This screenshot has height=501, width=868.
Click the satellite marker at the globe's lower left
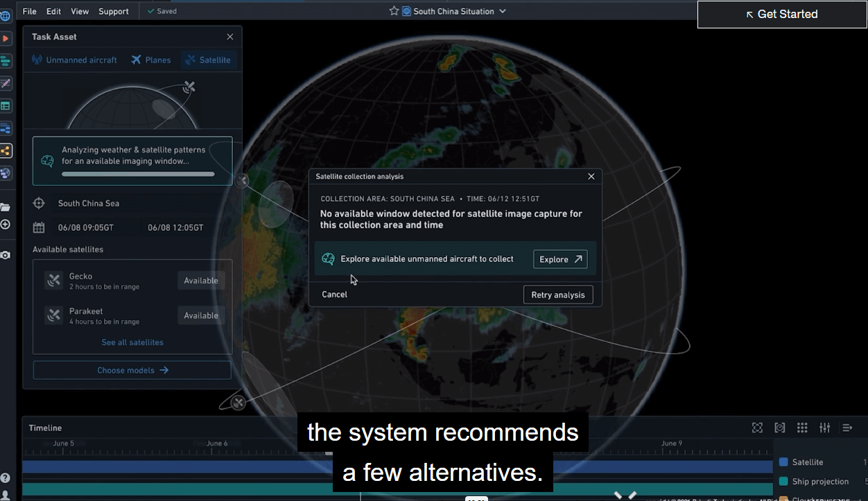coord(238,402)
